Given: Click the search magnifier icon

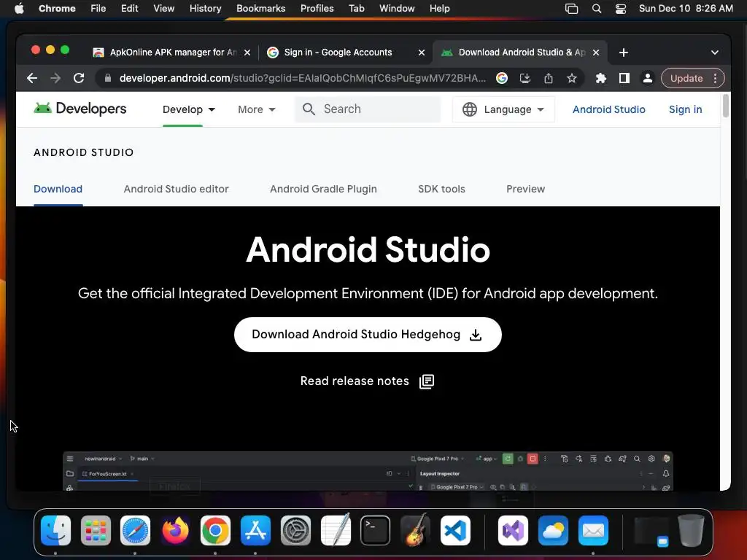Looking at the screenshot, I should click(309, 109).
